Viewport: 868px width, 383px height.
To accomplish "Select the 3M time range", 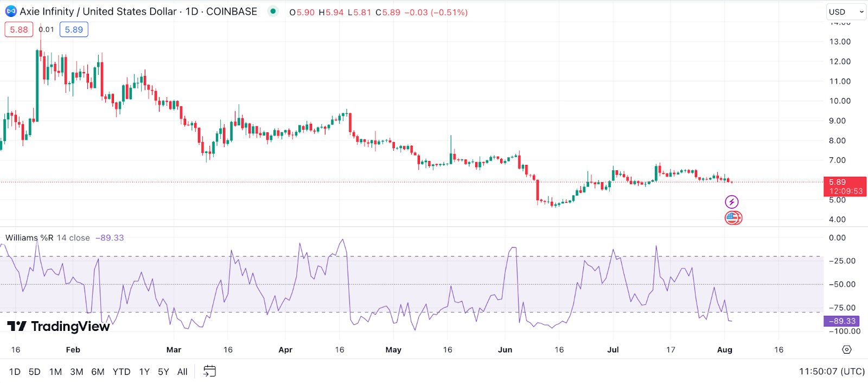I will (76, 372).
